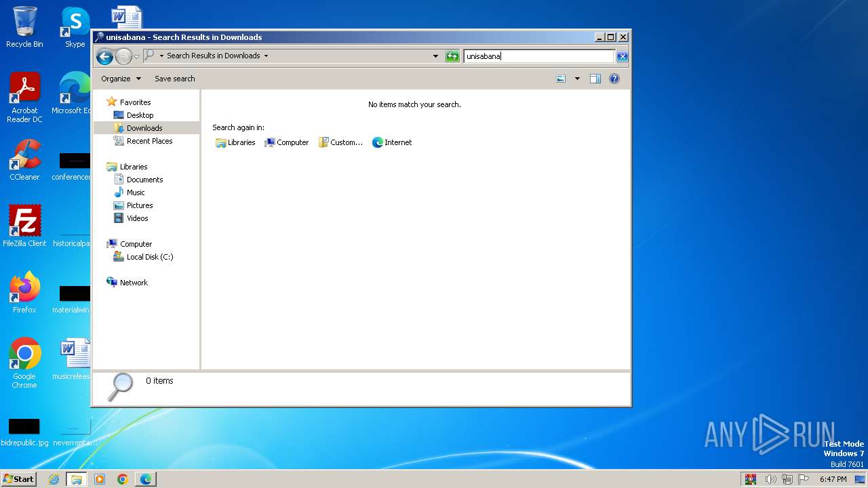Click the Show desktop button at taskbar end
This screenshot has width=868, height=488.
(x=861, y=479)
